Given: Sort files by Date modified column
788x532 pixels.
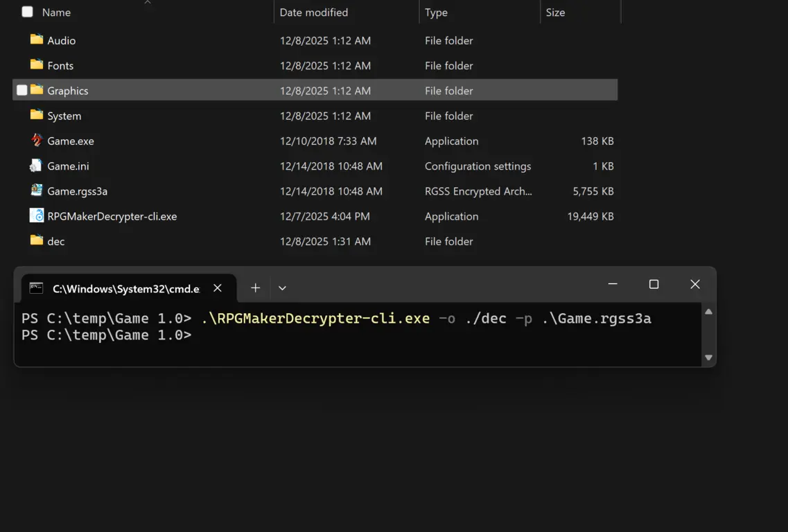Looking at the screenshot, I should [x=314, y=12].
